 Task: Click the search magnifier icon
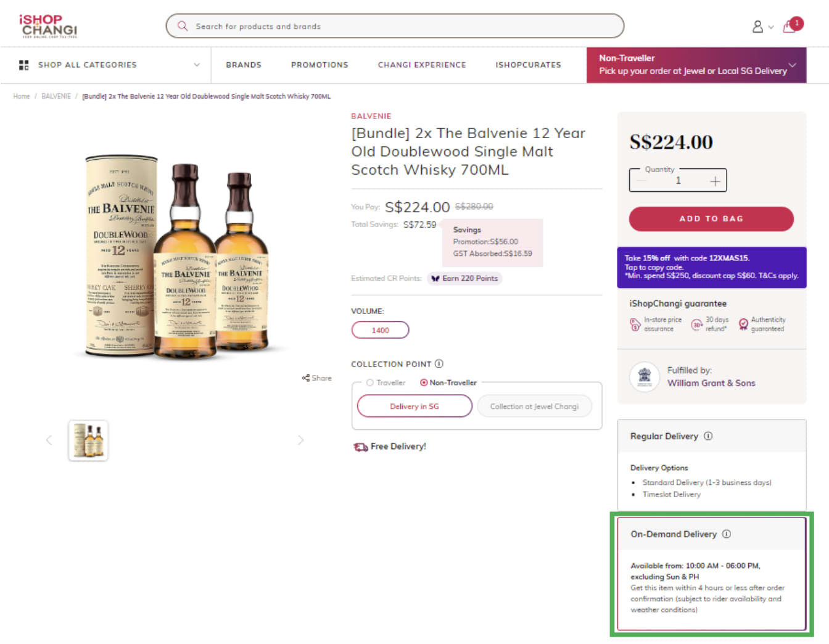pyautogui.click(x=183, y=26)
